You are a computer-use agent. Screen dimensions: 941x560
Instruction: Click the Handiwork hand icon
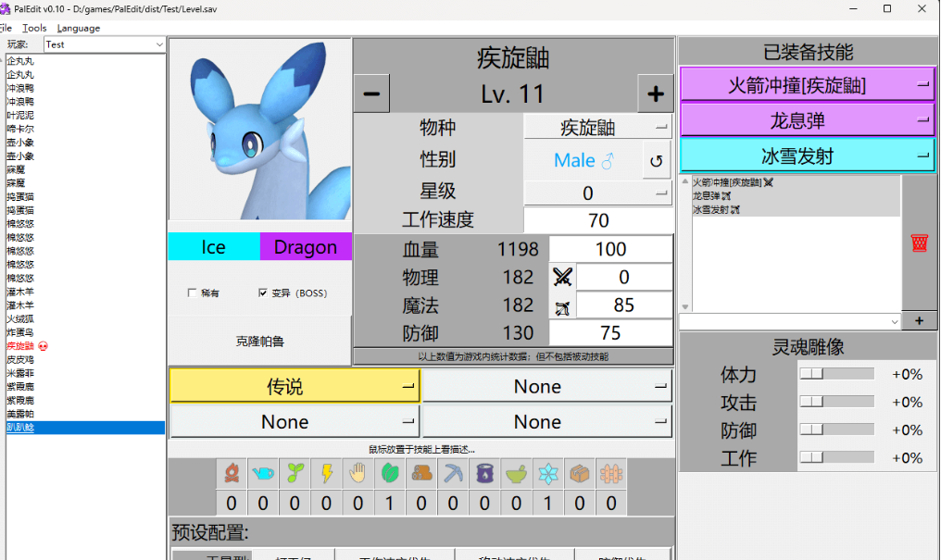pyautogui.click(x=358, y=474)
